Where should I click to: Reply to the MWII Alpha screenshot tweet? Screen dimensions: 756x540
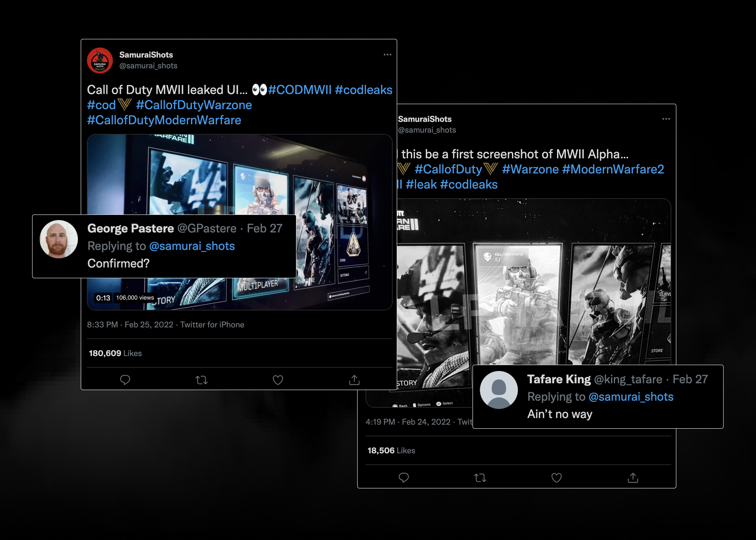tap(403, 478)
